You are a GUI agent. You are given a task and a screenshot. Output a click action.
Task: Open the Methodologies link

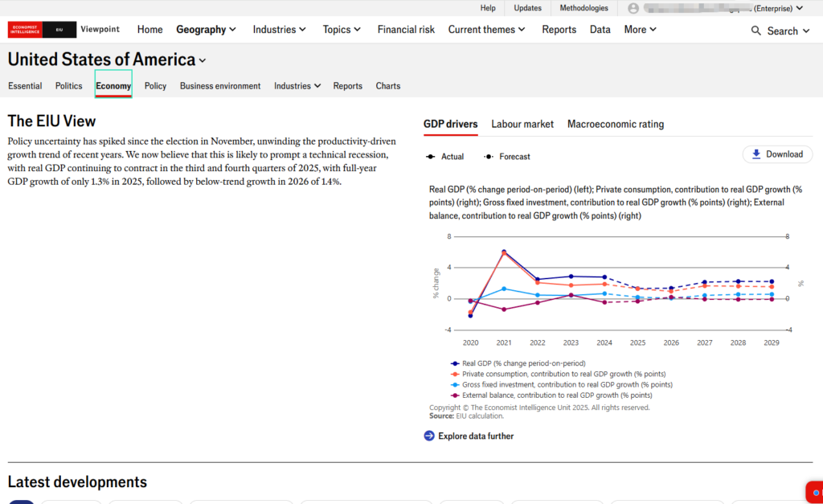(583, 8)
